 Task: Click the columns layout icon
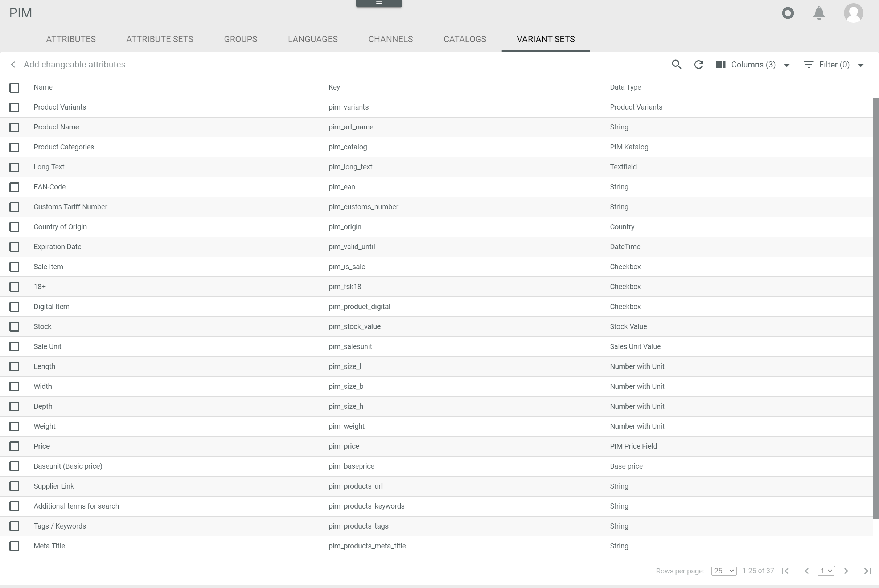click(x=721, y=64)
